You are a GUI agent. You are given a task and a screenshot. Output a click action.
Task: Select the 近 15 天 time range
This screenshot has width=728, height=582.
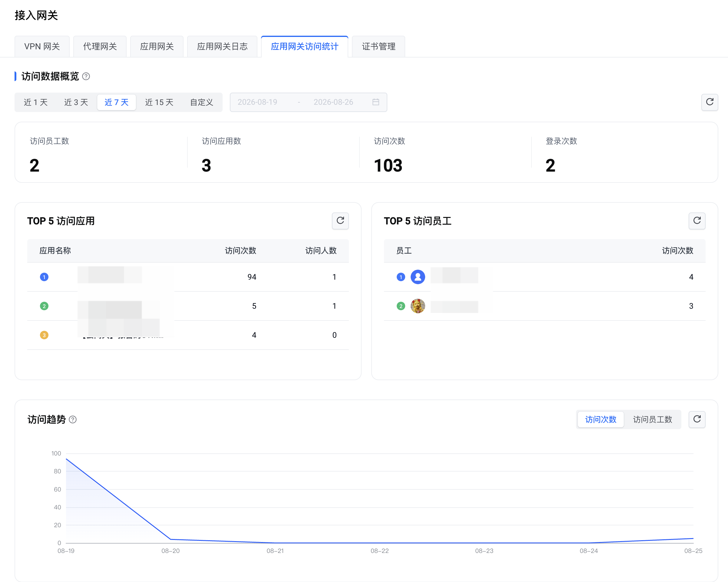pos(159,102)
